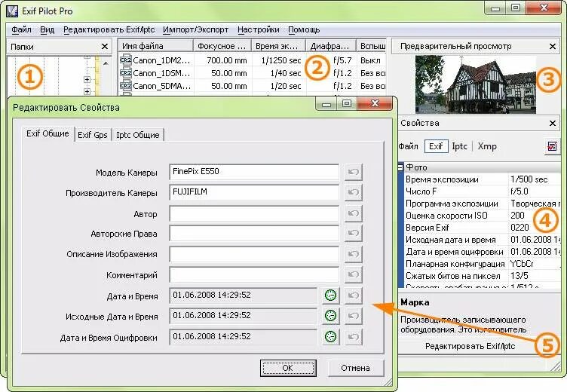Image resolution: width=567 pixels, height=392 pixels.
Task: Click the empty Автор input field
Action: 254,213
